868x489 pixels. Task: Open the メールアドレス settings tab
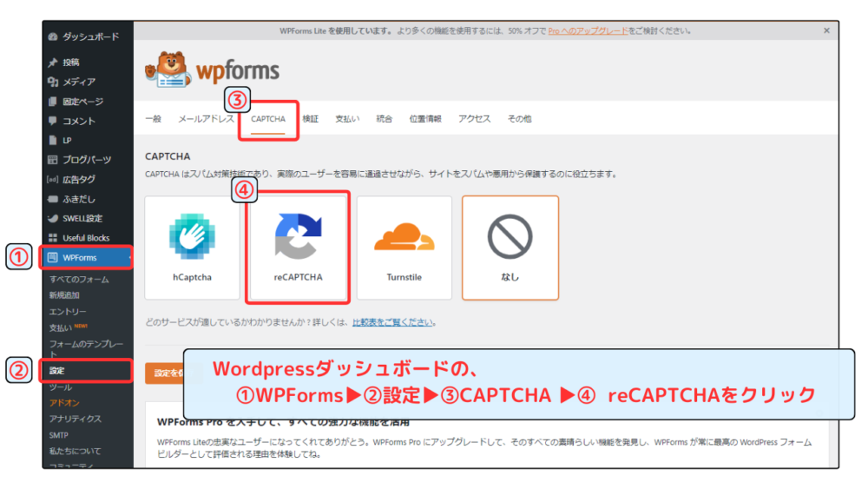point(206,118)
